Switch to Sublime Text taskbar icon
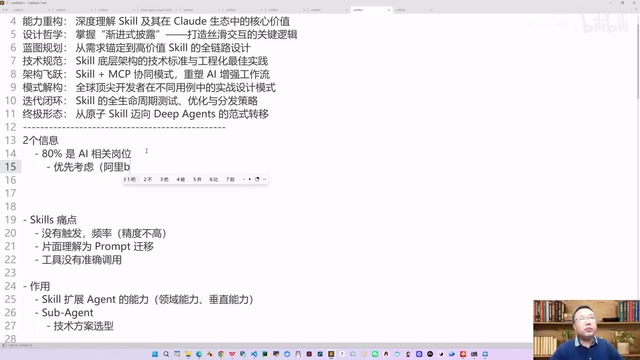The image size is (640, 360). (x=331, y=354)
